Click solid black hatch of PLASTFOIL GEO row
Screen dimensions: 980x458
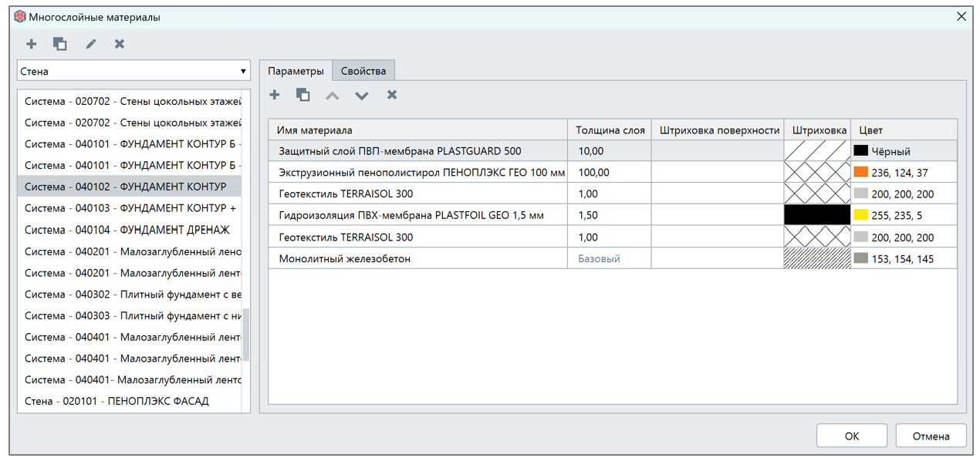[x=817, y=215]
